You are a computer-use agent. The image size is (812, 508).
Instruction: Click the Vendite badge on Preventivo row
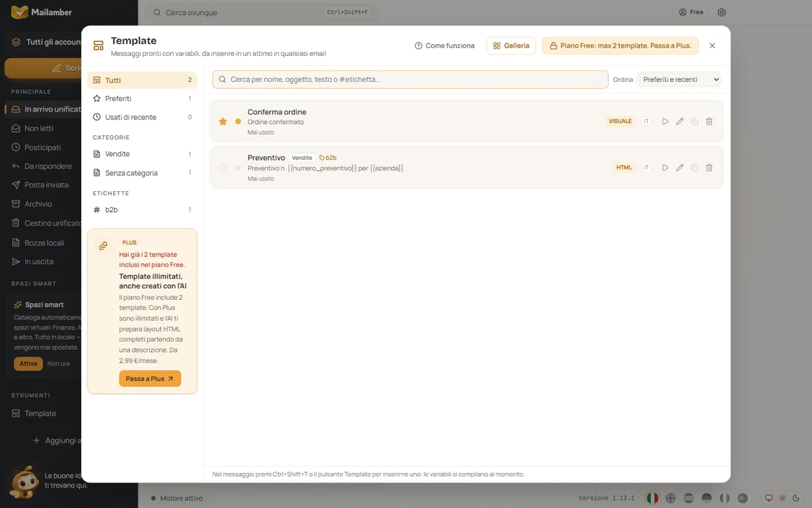coord(302,157)
